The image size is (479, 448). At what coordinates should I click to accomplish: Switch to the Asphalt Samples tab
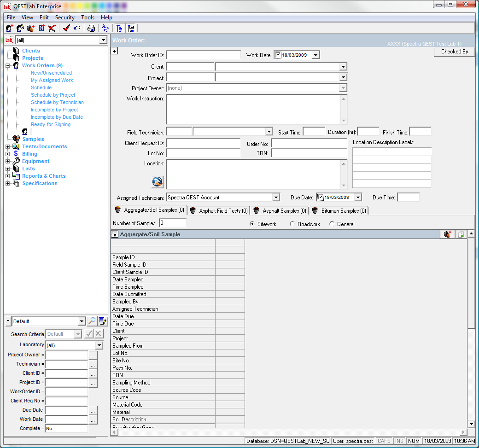pos(280,211)
